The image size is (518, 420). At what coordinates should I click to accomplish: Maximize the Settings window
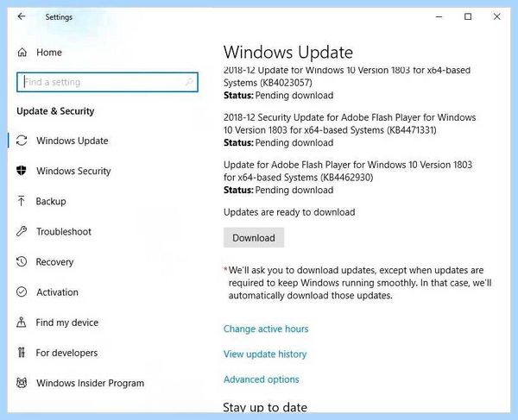point(468,16)
